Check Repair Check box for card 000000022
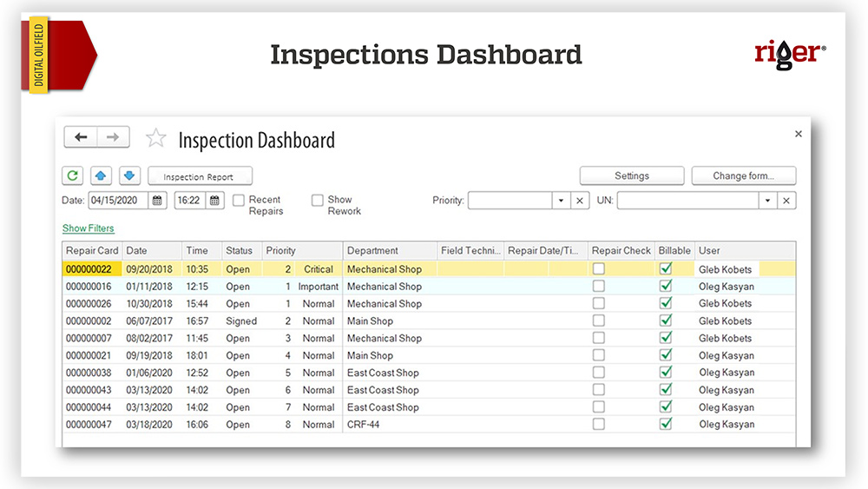 tap(599, 269)
